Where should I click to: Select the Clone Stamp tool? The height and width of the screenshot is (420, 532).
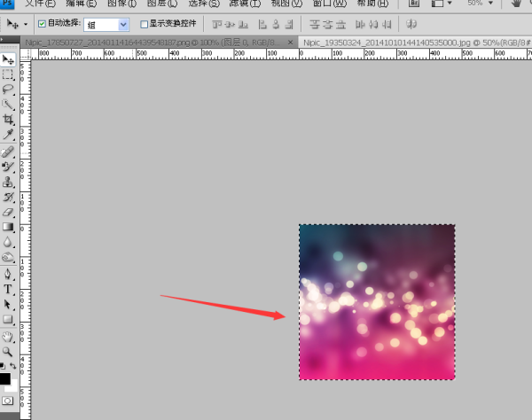pos(8,182)
